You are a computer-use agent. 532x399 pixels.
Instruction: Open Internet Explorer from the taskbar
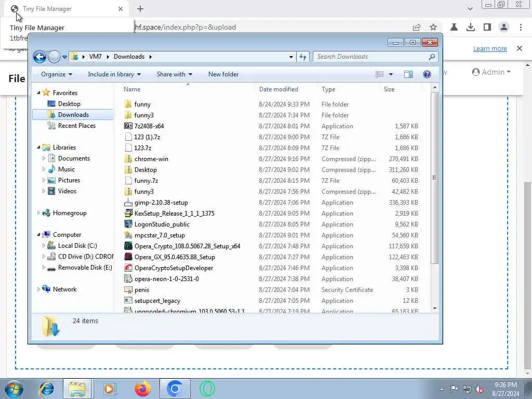tap(46, 389)
